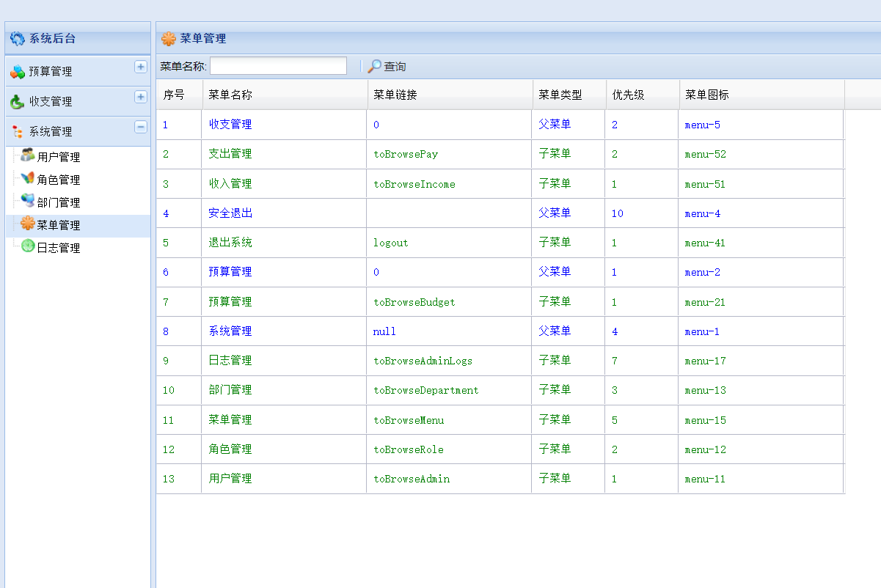Click the 菜单管理 icon in sidebar
Viewport: 881px width, 588px height.
tap(28, 224)
